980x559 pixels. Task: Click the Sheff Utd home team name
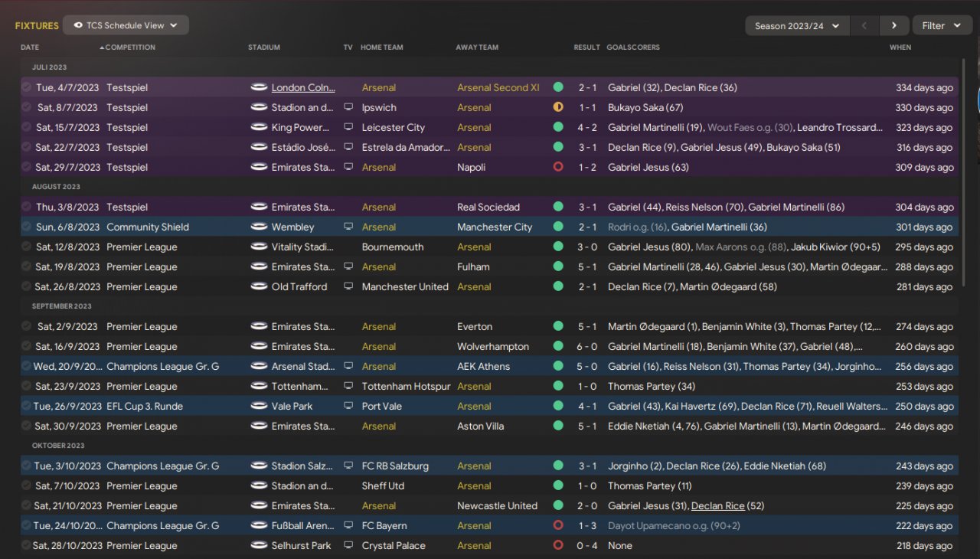[x=383, y=486]
